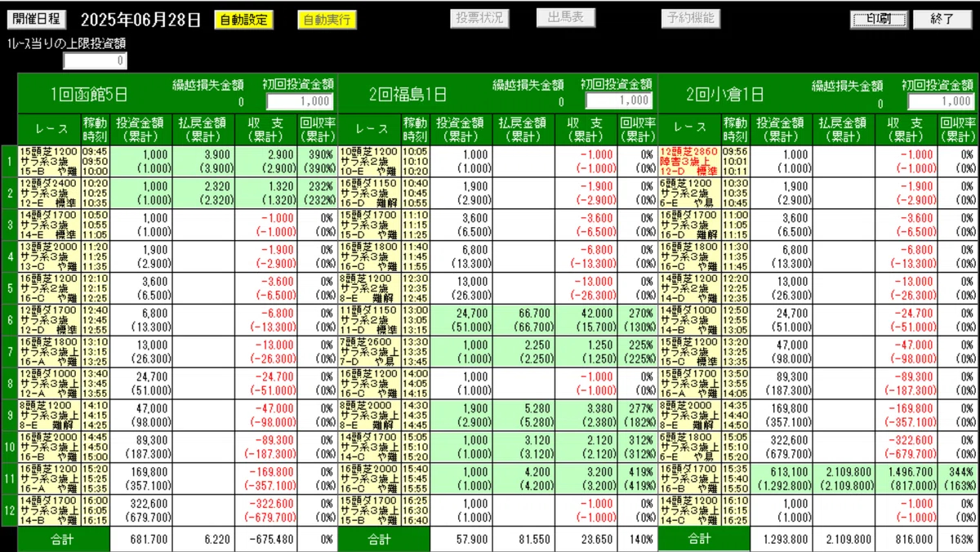Exit using the 終了 button
The height and width of the screenshot is (552, 980).
[942, 19]
